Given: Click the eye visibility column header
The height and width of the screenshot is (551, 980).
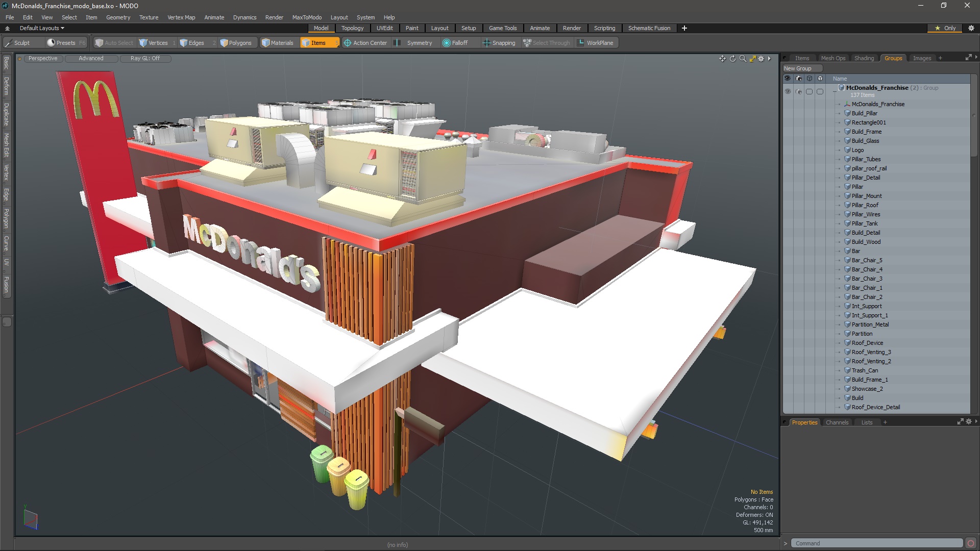Looking at the screenshot, I should [x=788, y=79].
